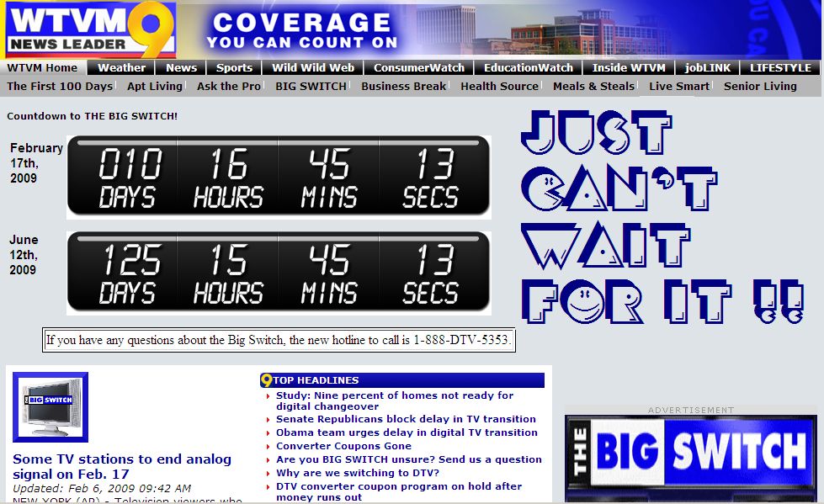Go to BIG SWITCH in the sub-navigation
The height and width of the screenshot is (504, 824).
coord(311,86)
